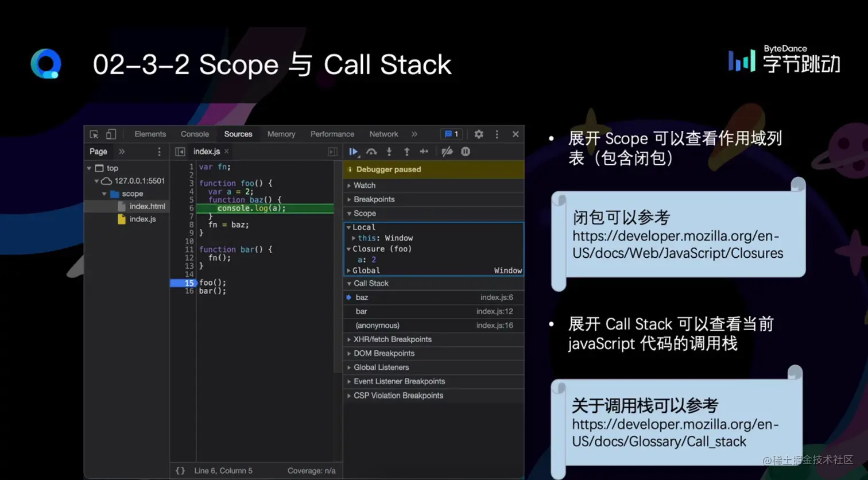This screenshot has width=868, height=480.
Task: Expand the Global scope section
Action: (x=348, y=270)
